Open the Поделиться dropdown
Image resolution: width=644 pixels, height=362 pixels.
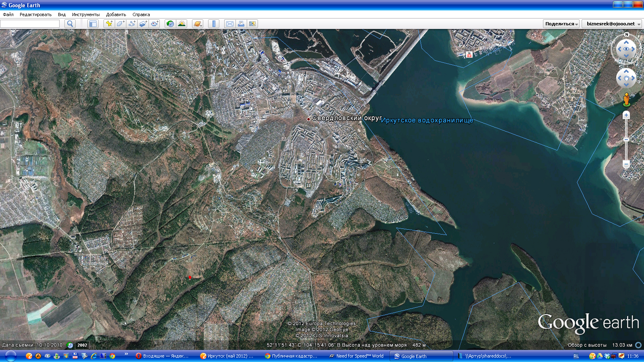point(561,24)
